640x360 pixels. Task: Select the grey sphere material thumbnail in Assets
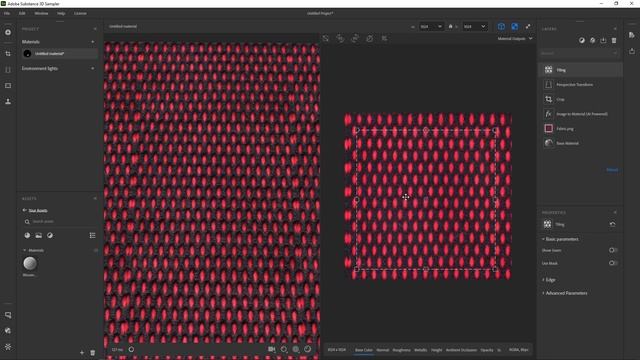coord(30,264)
